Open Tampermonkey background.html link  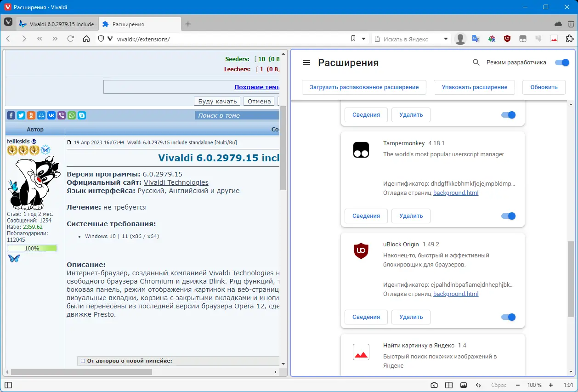coord(456,193)
